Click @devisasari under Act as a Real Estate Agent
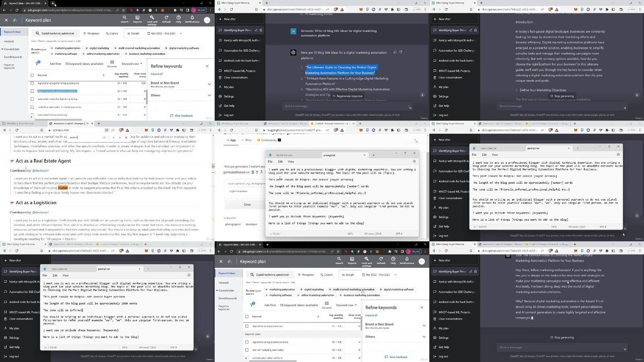The height and width of the screenshot is (362, 644). click(x=41, y=171)
